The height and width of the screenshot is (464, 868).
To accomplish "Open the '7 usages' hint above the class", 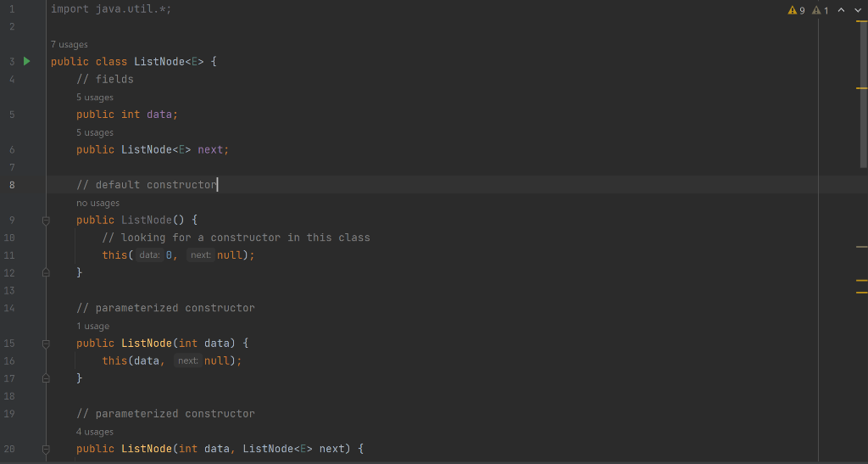I will (x=70, y=44).
